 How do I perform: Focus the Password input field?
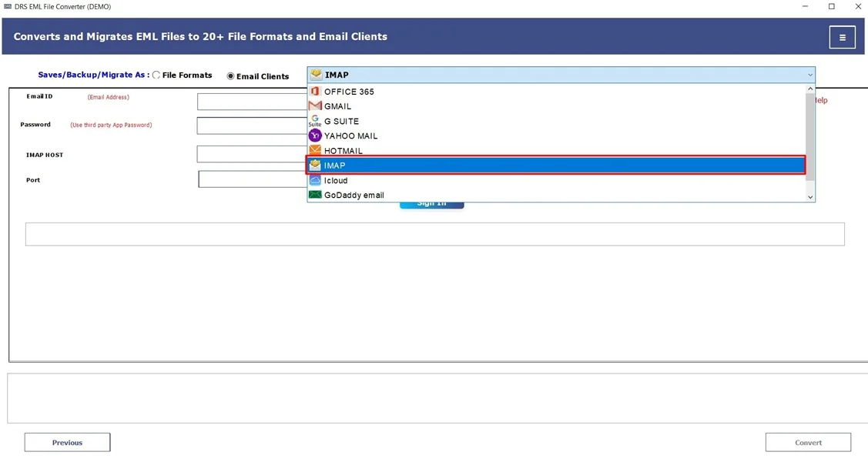(x=253, y=126)
